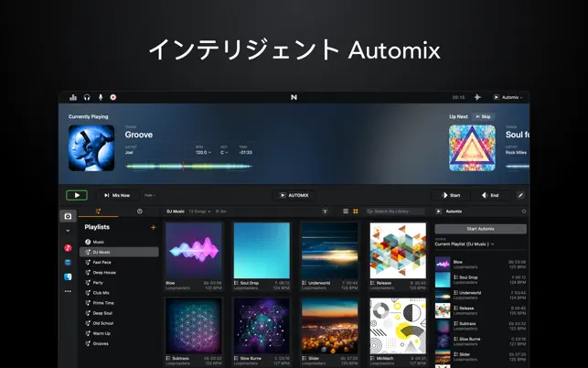The height and width of the screenshot is (368, 588).
Task: Click the sparkle AI icon in top bar
Action: (477, 97)
